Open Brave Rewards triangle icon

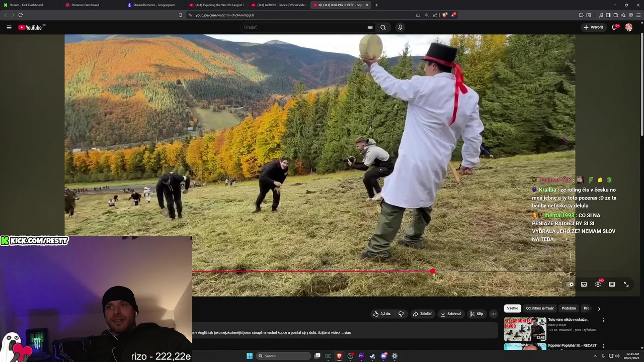(x=453, y=15)
